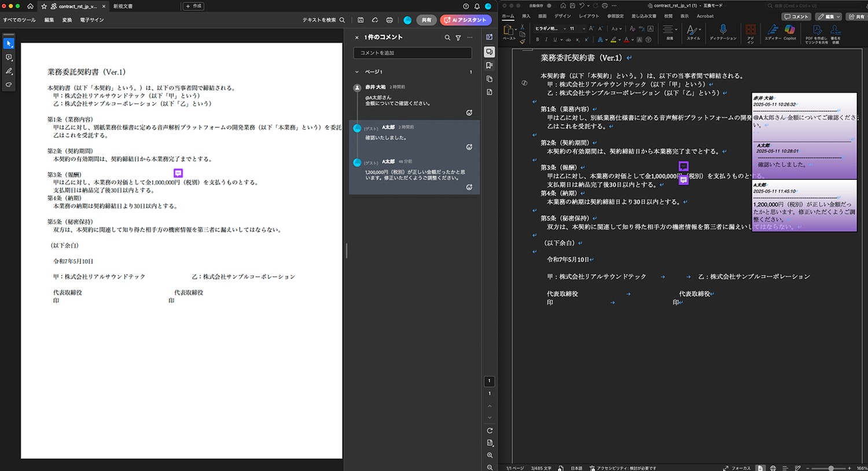This screenshot has height=471, width=868.
Task: Open the 電子サイン menu in Acrobat
Action: coord(91,20)
